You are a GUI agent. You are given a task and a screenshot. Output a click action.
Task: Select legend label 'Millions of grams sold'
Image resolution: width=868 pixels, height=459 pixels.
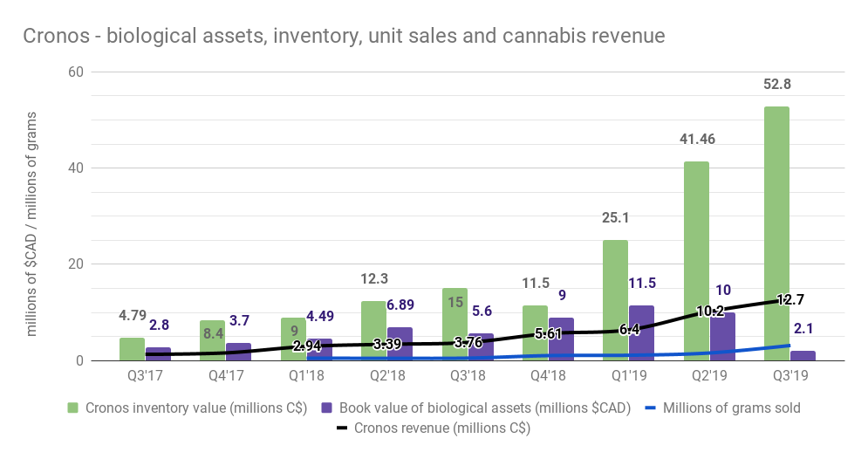point(731,408)
